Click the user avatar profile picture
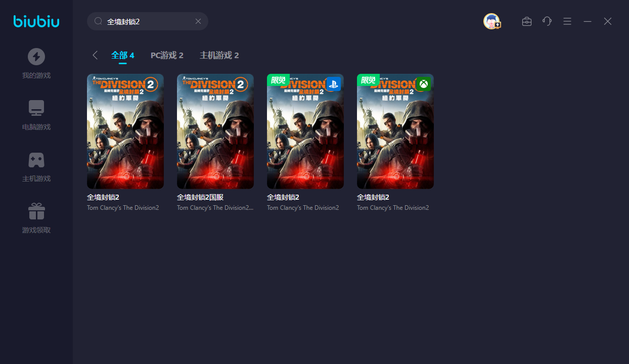Viewport: 629px width, 364px height. (x=491, y=21)
